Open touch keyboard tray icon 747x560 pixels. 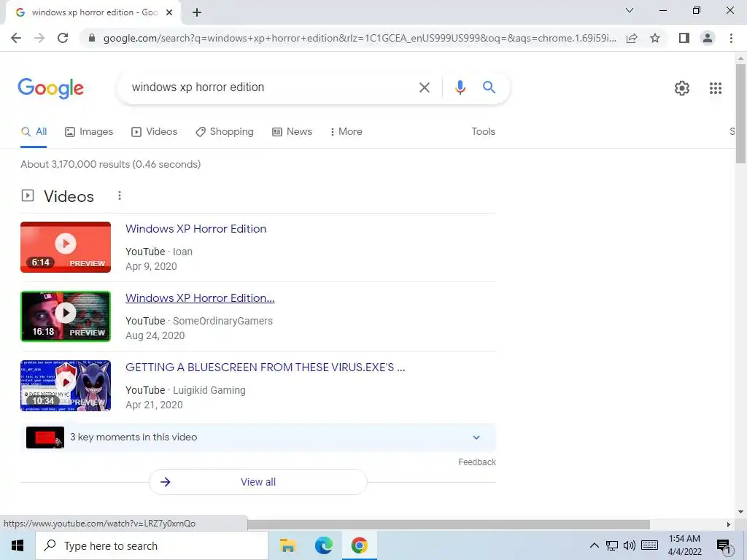[x=649, y=545]
